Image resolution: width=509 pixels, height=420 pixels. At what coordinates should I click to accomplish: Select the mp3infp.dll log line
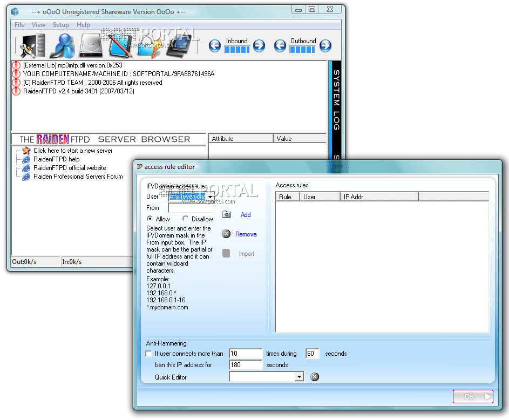(72, 65)
